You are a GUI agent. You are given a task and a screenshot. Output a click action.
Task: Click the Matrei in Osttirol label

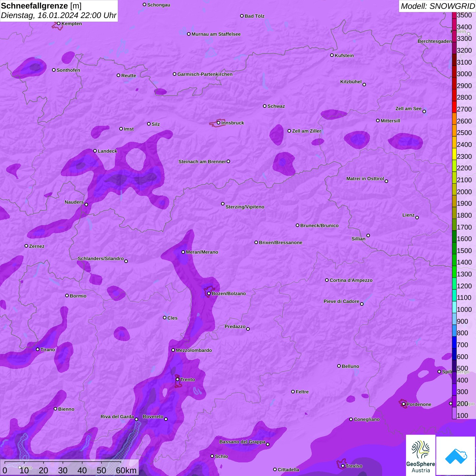[x=365, y=178]
